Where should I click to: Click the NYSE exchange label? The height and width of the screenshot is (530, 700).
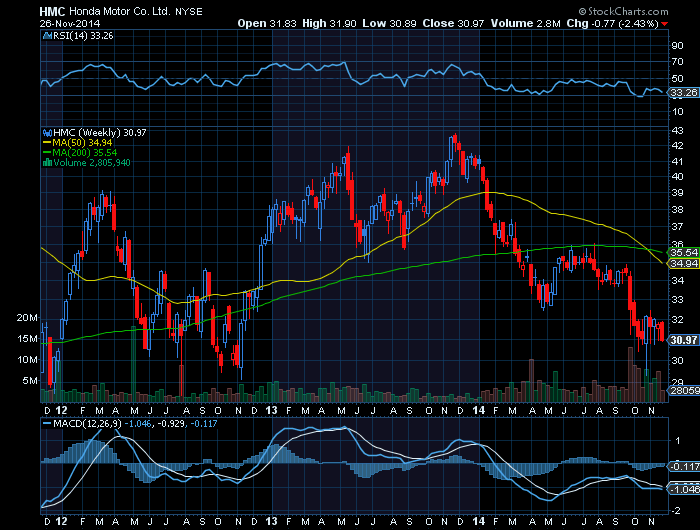(188, 12)
